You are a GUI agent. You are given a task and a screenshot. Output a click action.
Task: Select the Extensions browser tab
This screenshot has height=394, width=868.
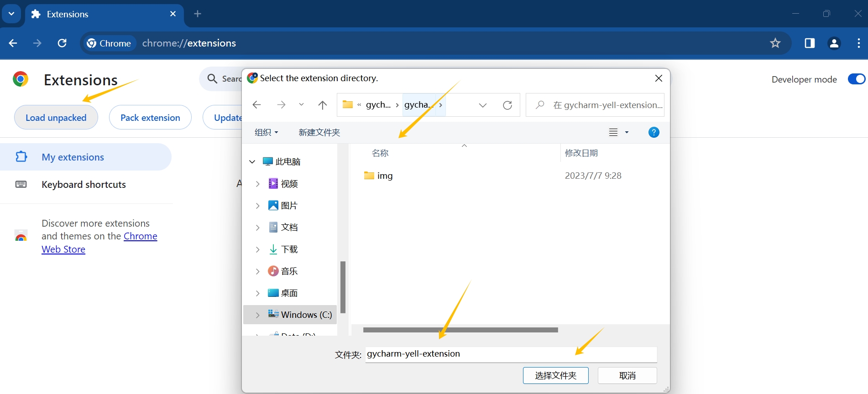coord(105,14)
